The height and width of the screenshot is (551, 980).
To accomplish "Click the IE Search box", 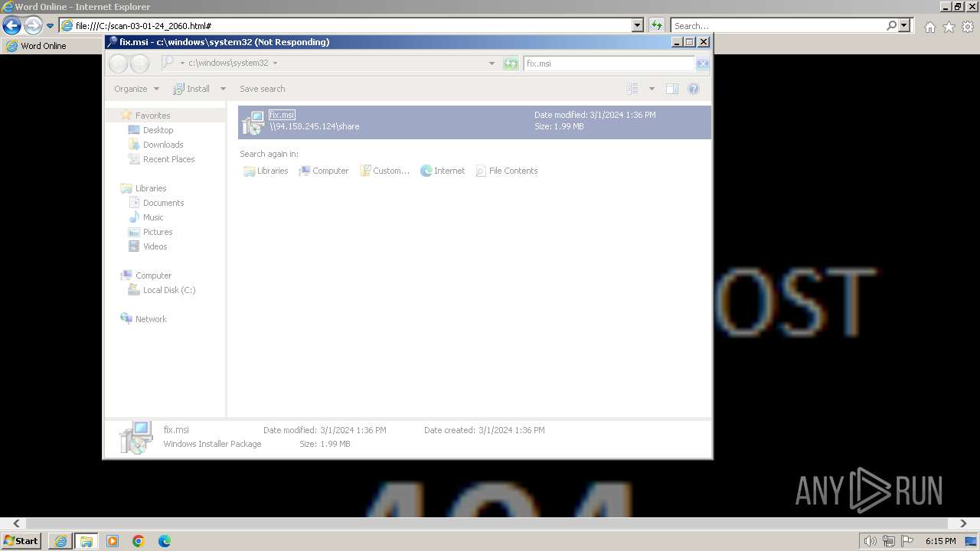I will [x=778, y=26].
